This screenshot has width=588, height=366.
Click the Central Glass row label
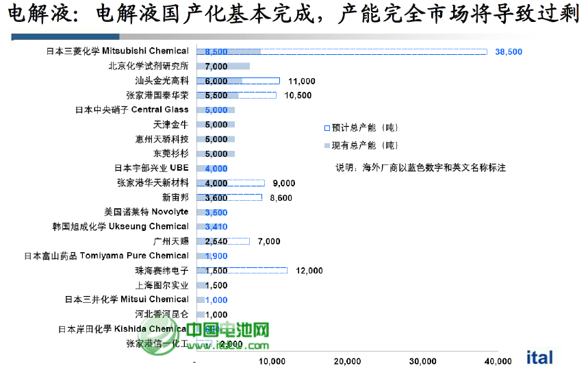[x=131, y=110]
